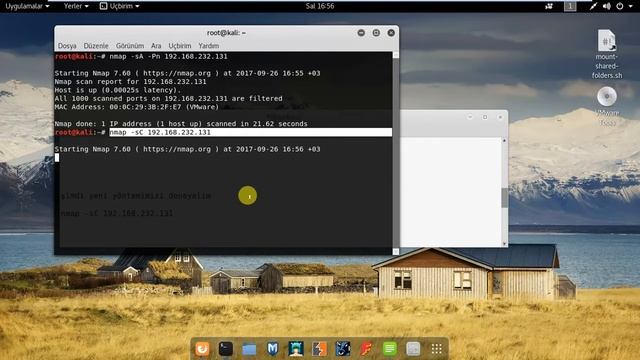640x360 pixels.
Task: Open the Files folder in dock
Action: (249, 349)
